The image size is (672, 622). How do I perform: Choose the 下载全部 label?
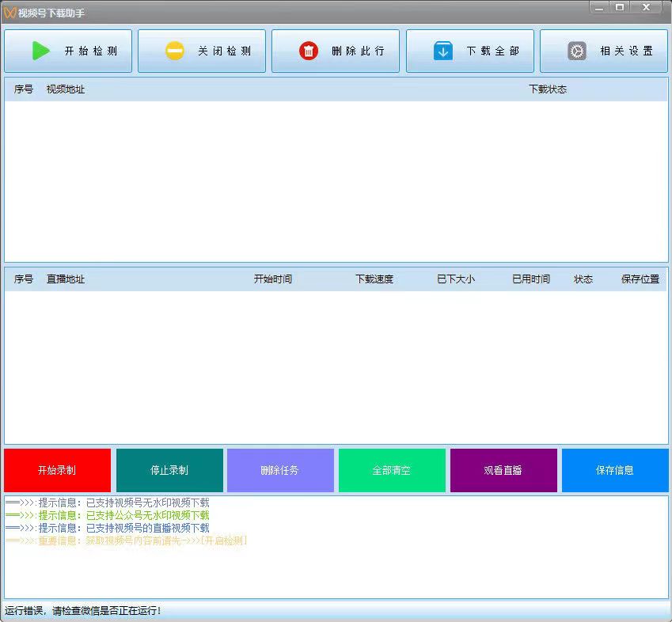493,51
